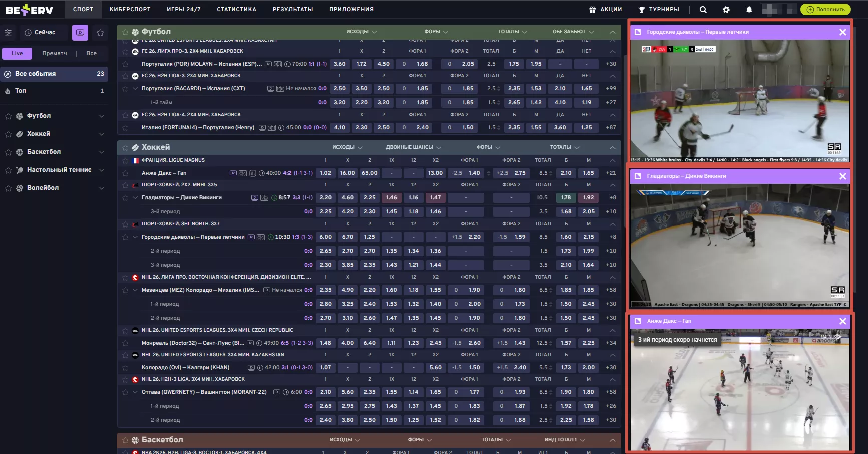
Task: Star the Гладиаторы – Дикие Викинги match
Action: coord(125,198)
